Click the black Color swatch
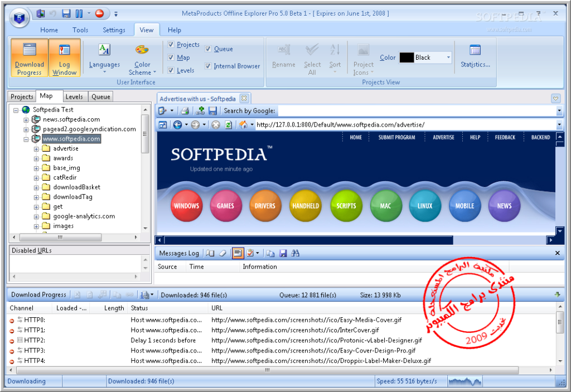Screen dimensions: 571x392 pos(407,57)
